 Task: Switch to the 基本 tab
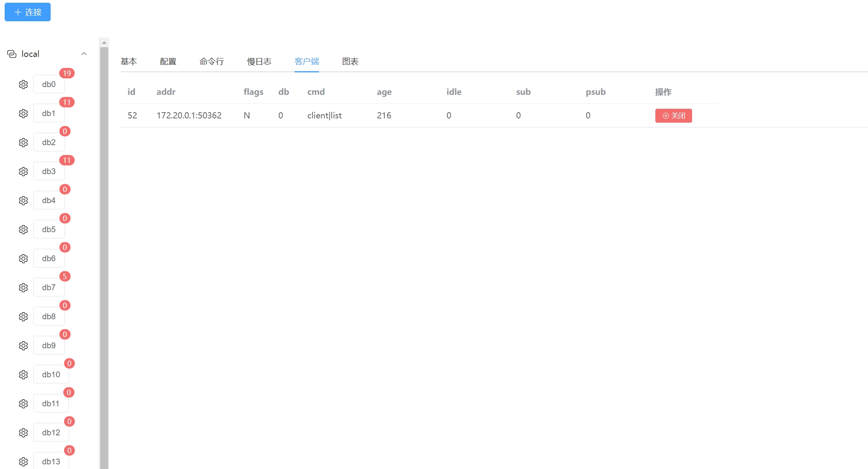pyautogui.click(x=129, y=62)
